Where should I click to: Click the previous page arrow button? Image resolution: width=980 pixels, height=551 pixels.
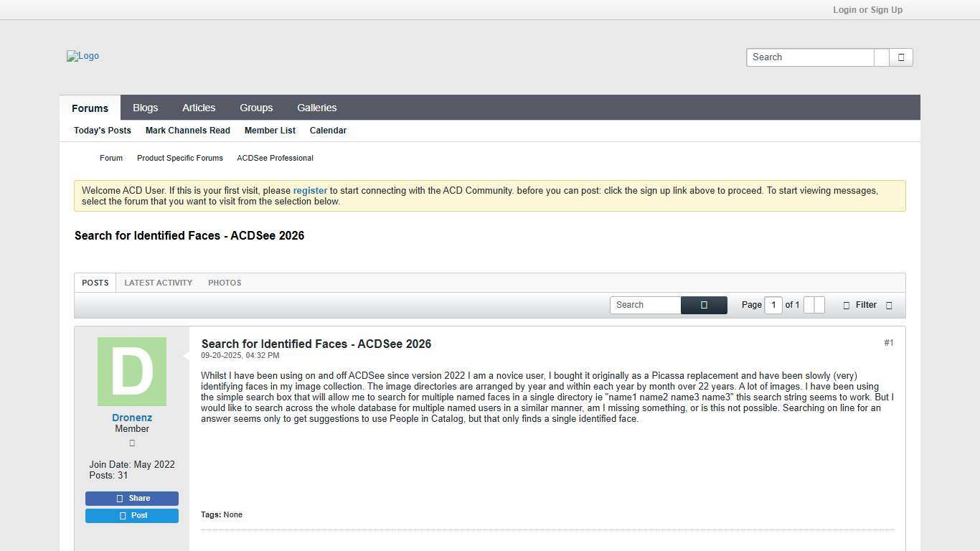click(809, 305)
